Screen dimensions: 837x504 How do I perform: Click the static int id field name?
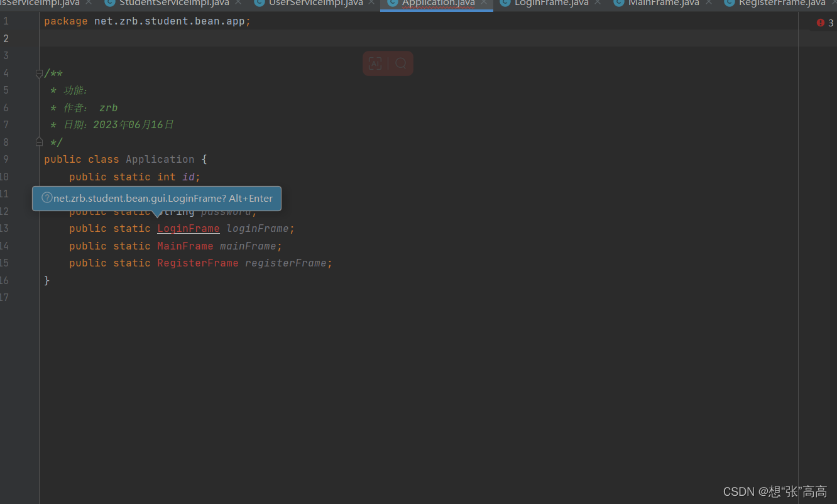(x=189, y=177)
